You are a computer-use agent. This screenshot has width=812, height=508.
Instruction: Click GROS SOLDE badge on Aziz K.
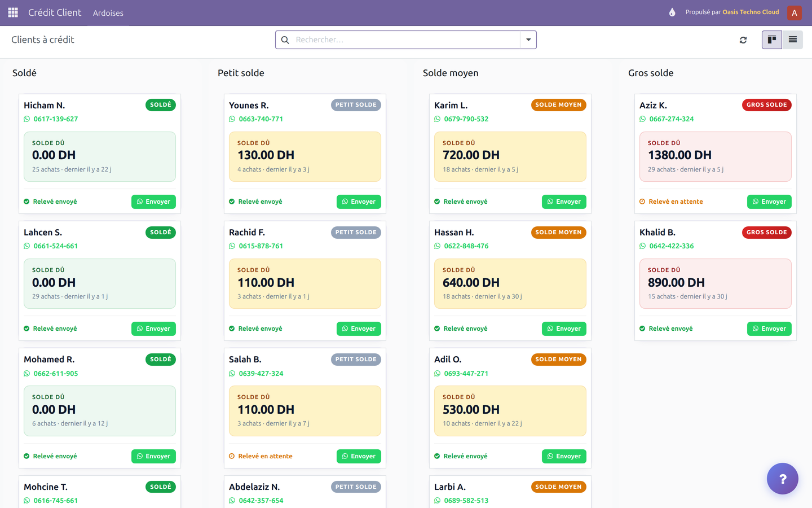pos(767,105)
